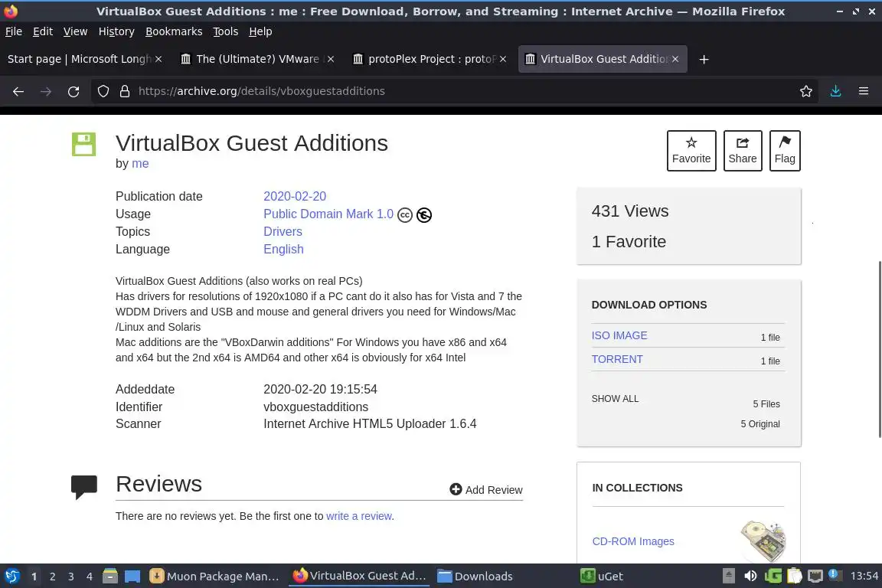Favorite this archive item
Viewport: 882px width, 588px height.
tap(691, 151)
